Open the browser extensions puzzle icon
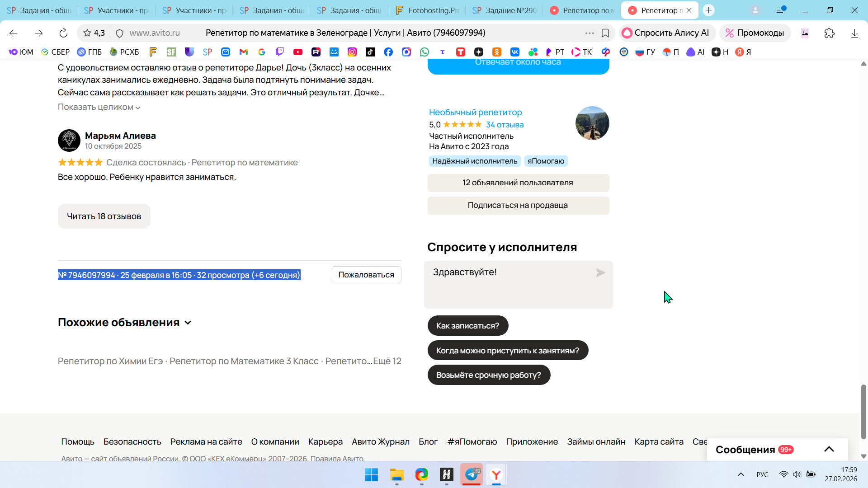Viewport: 868px width, 488px height. point(829,33)
